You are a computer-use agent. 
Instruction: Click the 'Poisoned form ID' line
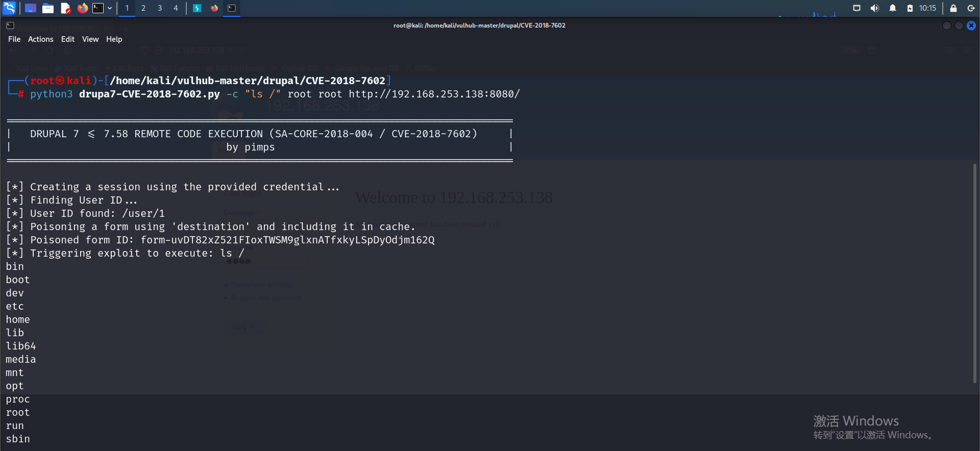tap(220, 240)
